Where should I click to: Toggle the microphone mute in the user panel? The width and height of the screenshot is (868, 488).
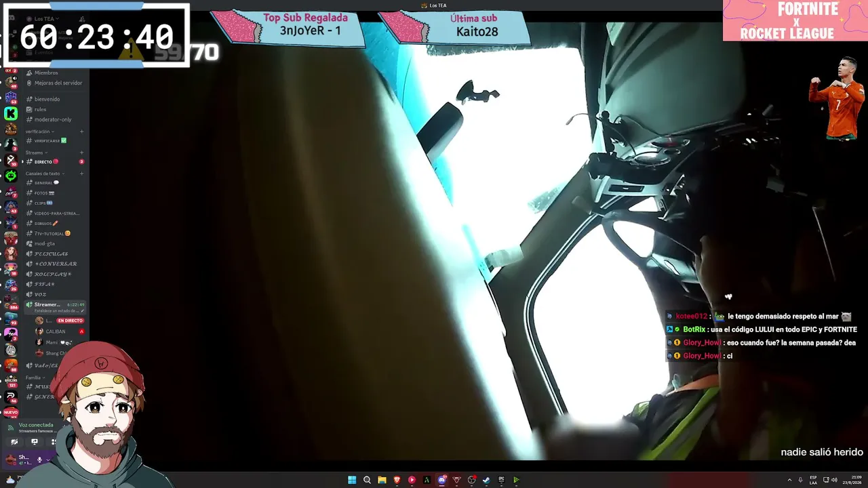pos(39,460)
